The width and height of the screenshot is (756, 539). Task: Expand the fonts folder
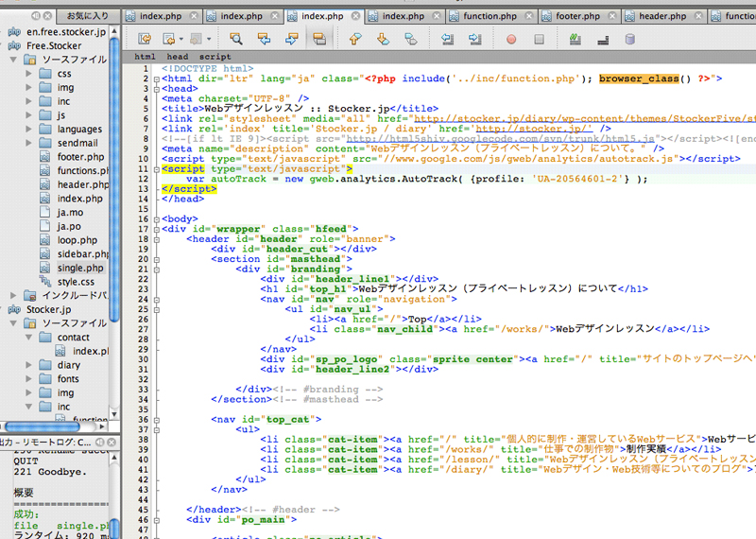(x=28, y=379)
